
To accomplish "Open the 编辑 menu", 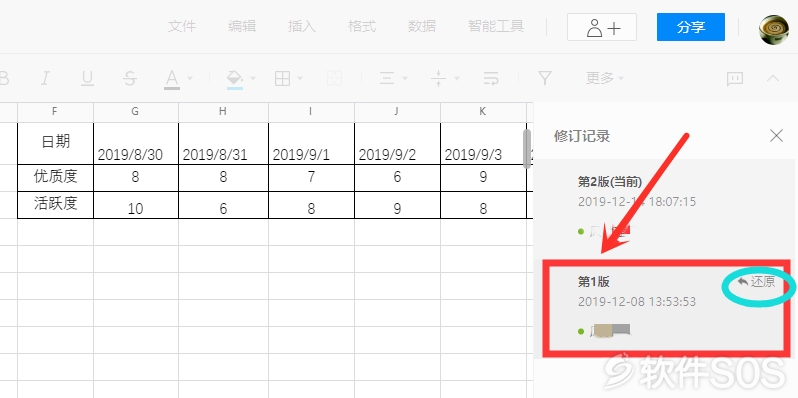I will [242, 26].
